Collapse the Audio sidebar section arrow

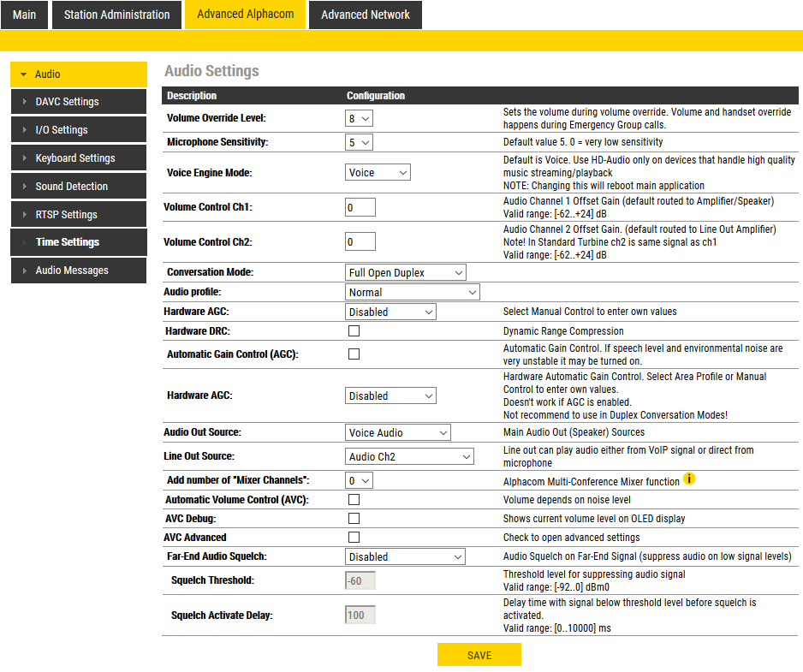[x=23, y=74]
